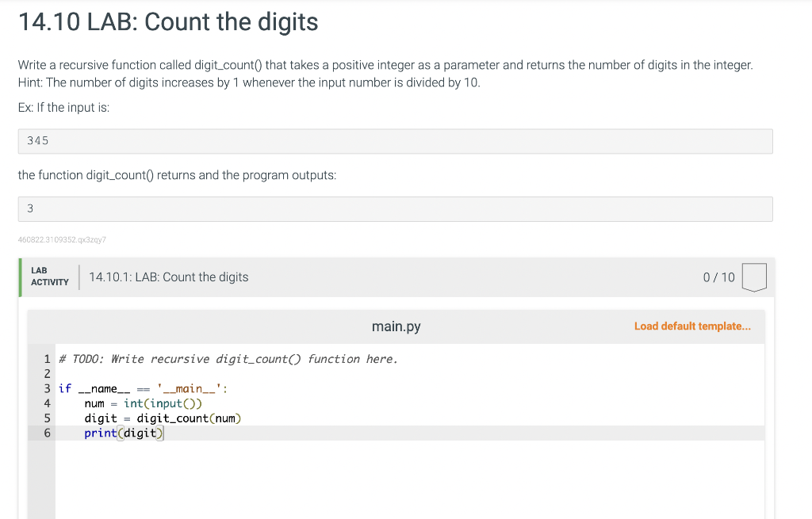812x519 pixels.
Task: Click the num = int(input()) line
Action: pyautogui.click(x=143, y=403)
